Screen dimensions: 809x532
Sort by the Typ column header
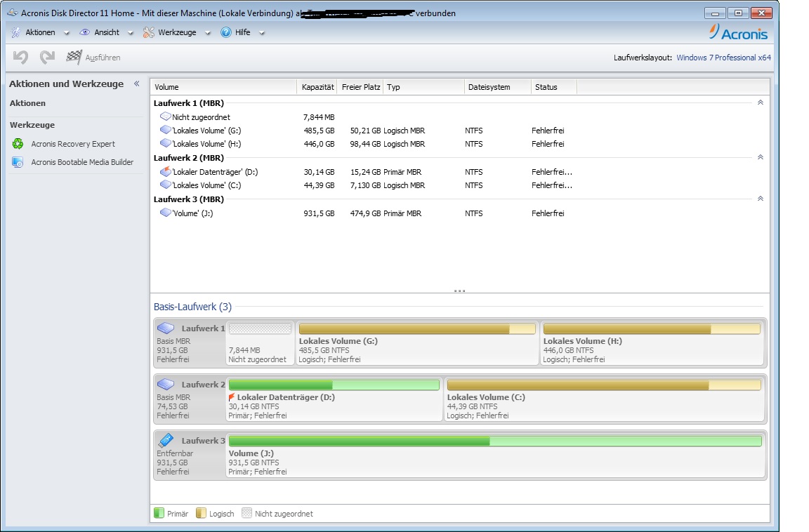pos(423,87)
